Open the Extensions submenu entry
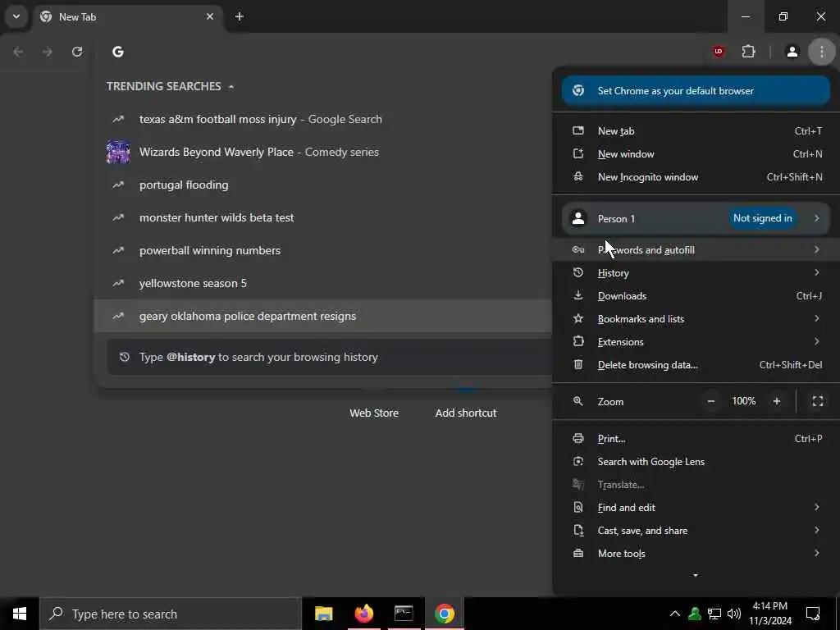This screenshot has height=630, width=840. tap(696, 342)
